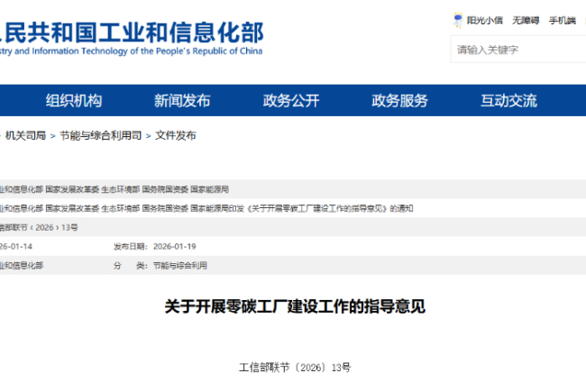Open the 新闻发布 navigation menu
586x392 pixels.
tap(182, 101)
